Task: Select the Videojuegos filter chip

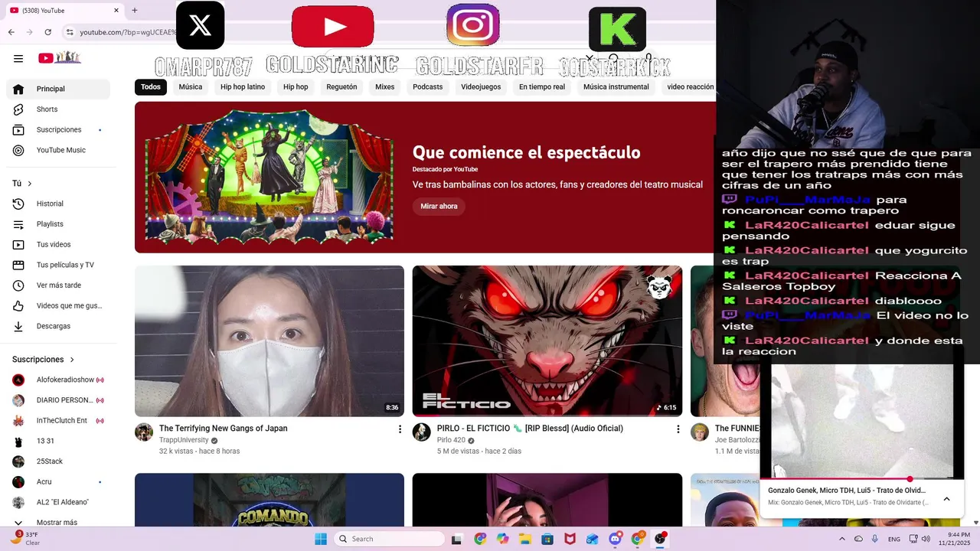Action: click(x=481, y=87)
